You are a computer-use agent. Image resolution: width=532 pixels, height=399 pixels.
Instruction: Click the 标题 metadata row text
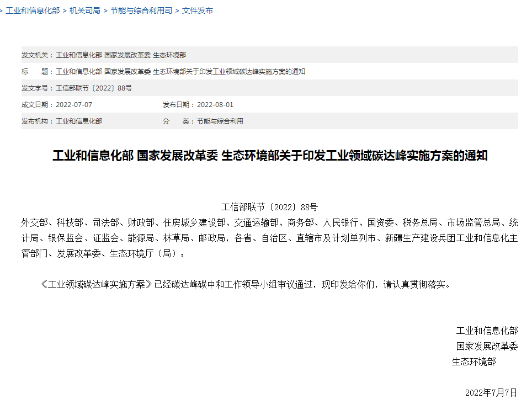(163, 72)
